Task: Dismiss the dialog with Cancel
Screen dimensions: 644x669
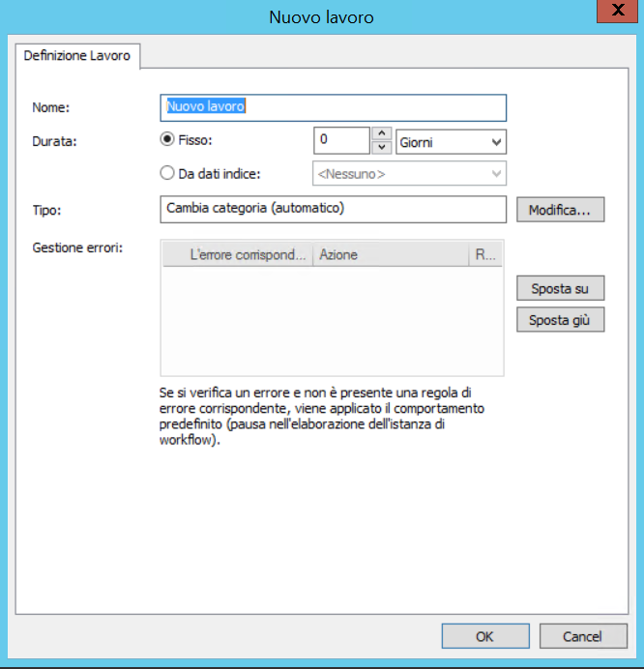Action: (583, 636)
